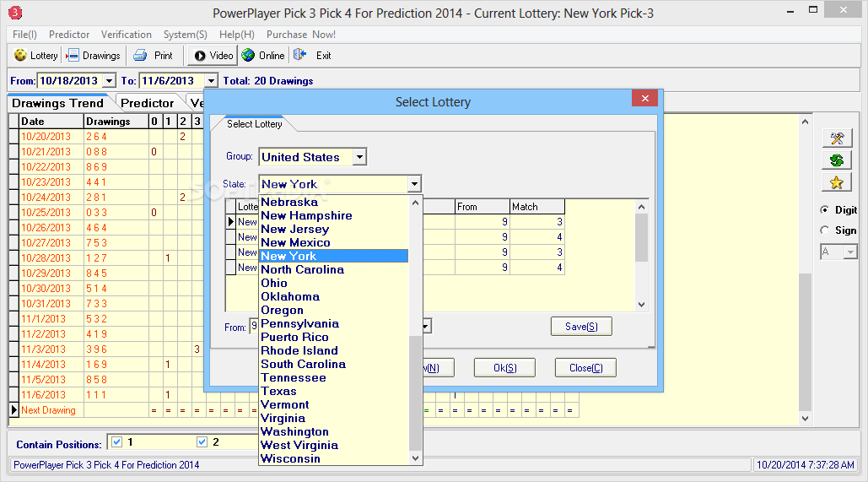Click the Close(C) button
The height and width of the screenshot is (482, 868).
[x=585, y=368]
